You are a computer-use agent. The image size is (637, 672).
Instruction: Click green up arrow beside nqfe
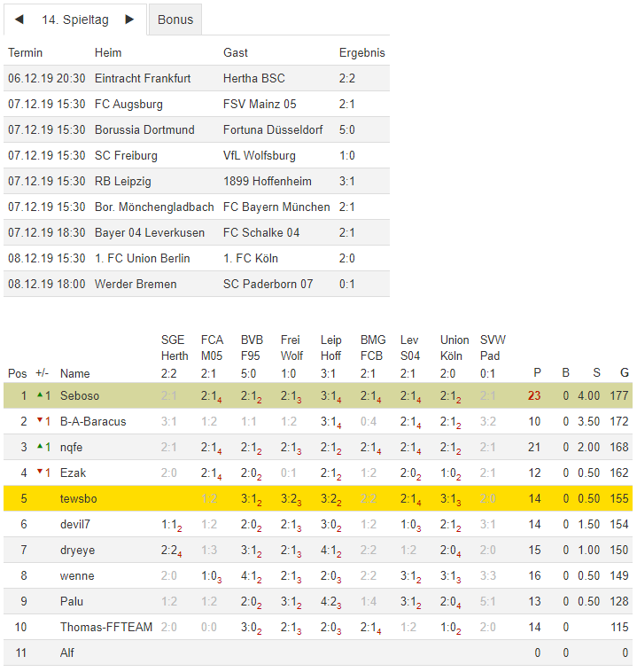[x=40, y=446]
